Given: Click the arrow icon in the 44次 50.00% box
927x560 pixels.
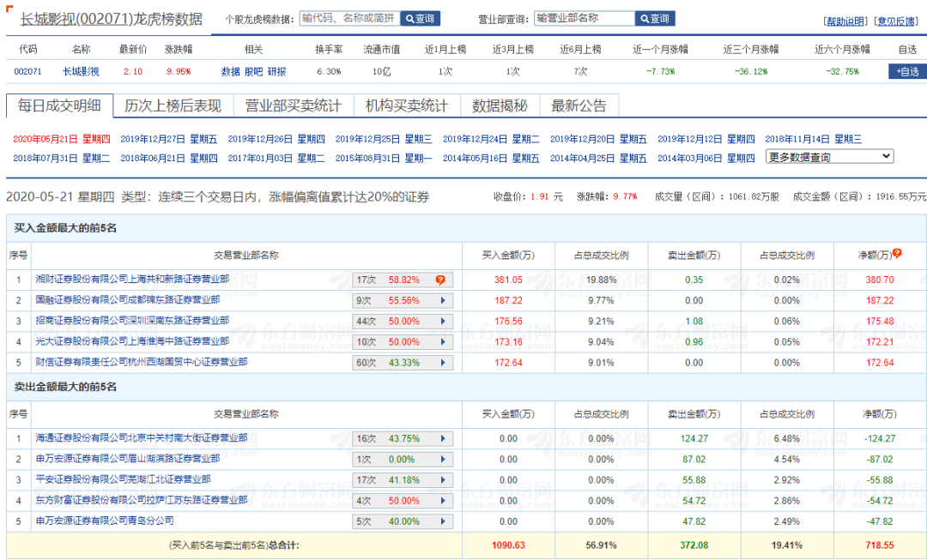Looking at the screenshot, I should (x=443, y=322).
